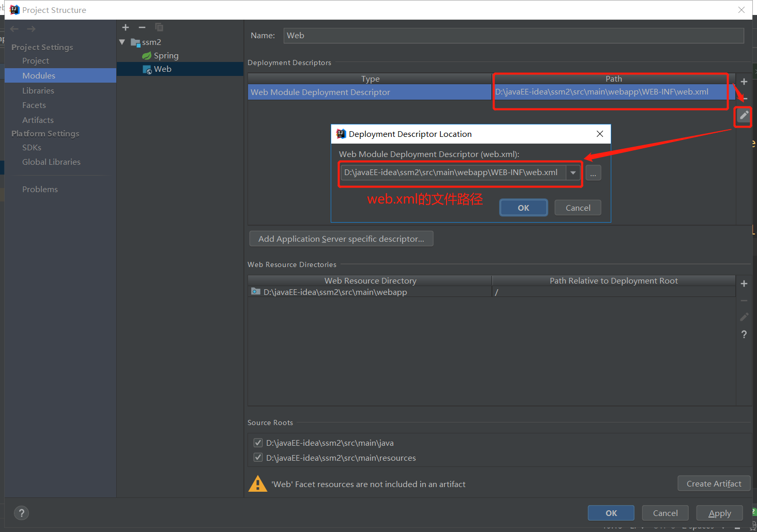Collapse the ssm2 module node
Viewport: 757px width, 532px height.
pyautogui.click(x=122, y=42)
